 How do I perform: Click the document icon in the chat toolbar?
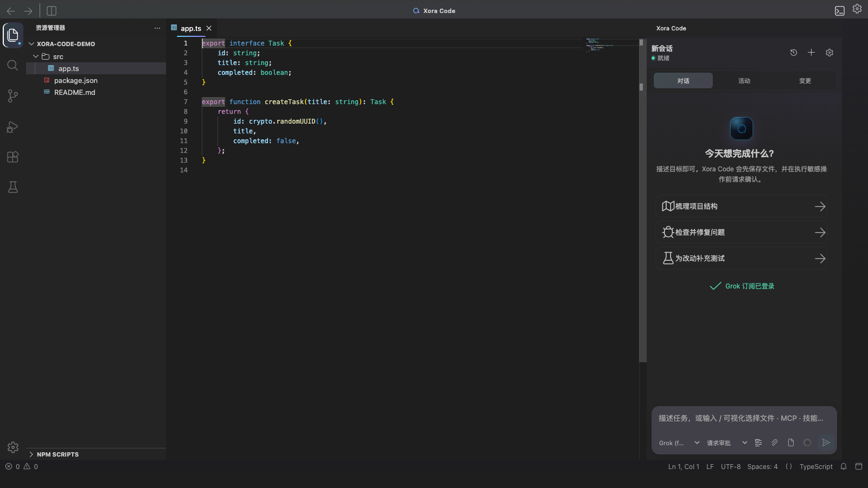pyautogui.click(x=791, y=443)
